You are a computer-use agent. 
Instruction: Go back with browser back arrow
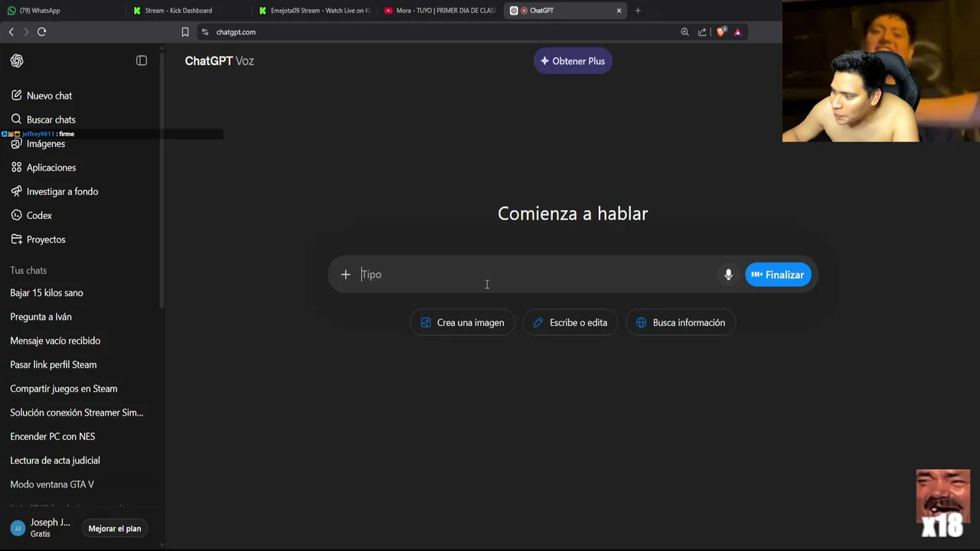click(x=11, y=32)
